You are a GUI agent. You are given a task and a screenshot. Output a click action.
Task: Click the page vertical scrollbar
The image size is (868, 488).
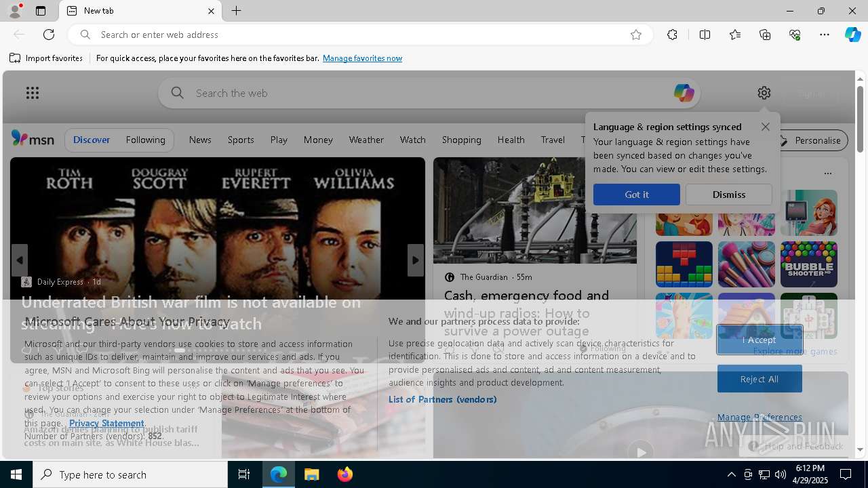pos(860,119)
